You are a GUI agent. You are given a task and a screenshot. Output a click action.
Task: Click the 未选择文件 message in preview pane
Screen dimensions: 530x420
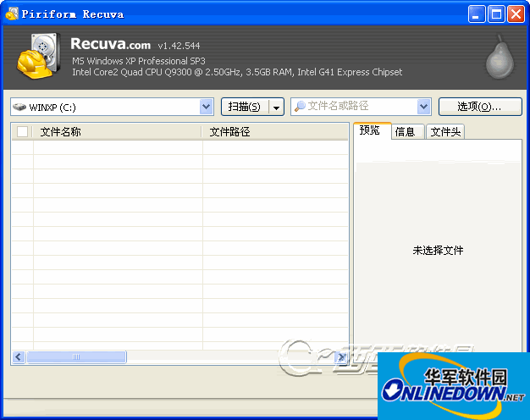(x=438, y=251)
